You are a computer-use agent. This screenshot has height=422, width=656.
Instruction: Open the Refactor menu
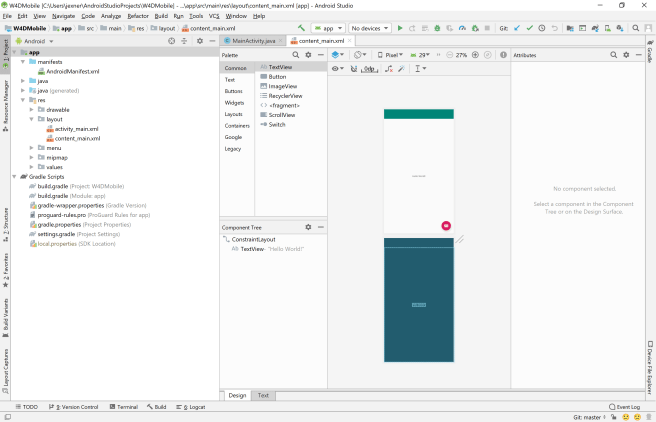click(x=137, y=16)
